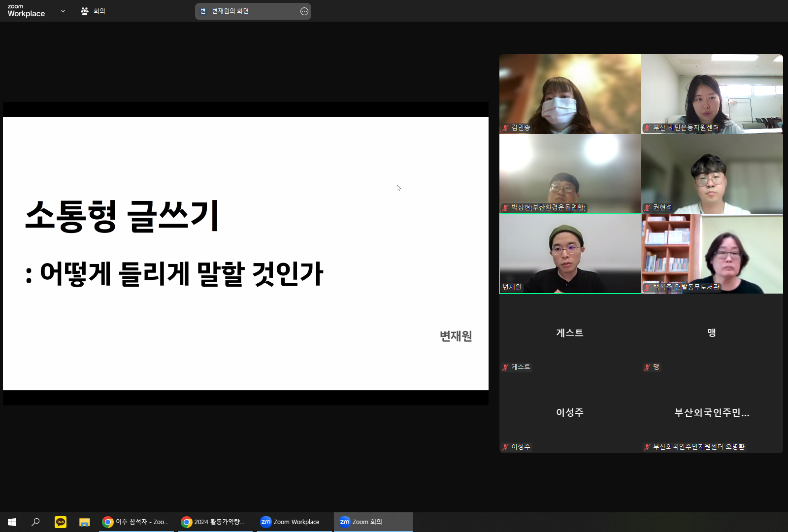
Task: Select 부산외국인주민지원센터 오명환 participant tile
Action: (x=712, y=413)
